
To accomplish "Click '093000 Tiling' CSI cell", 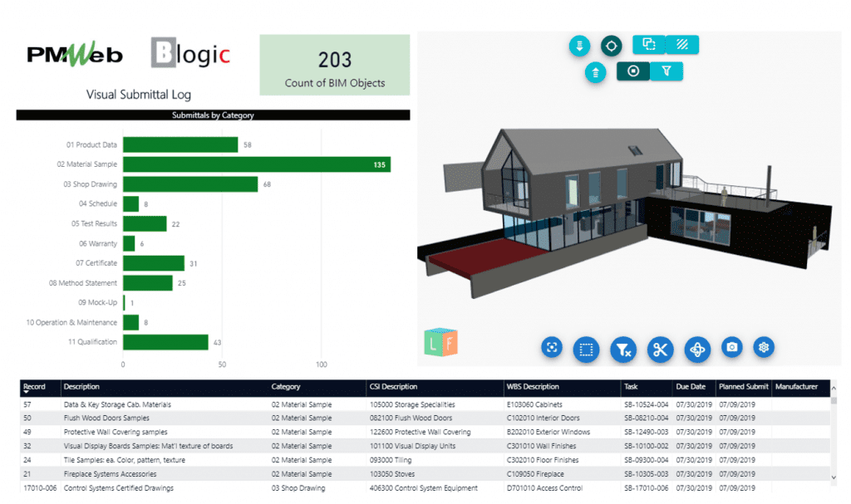I will (391, 460).
